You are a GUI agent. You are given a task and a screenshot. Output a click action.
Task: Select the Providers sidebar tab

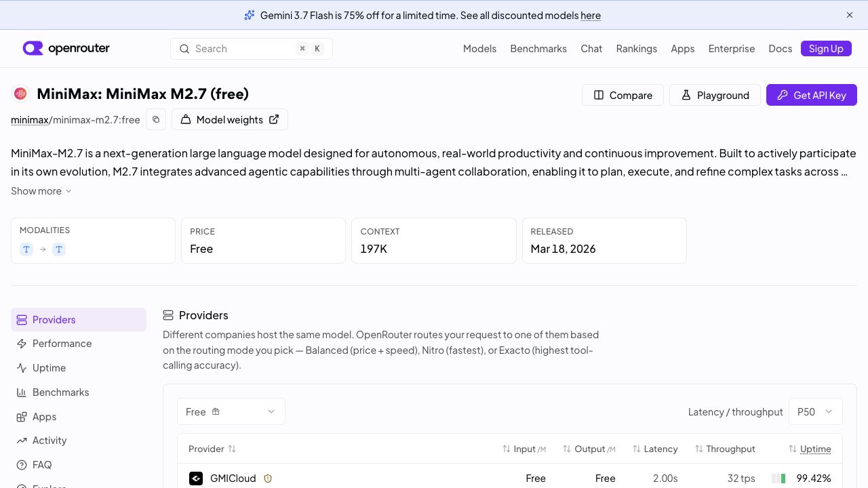tap(79, 320)
